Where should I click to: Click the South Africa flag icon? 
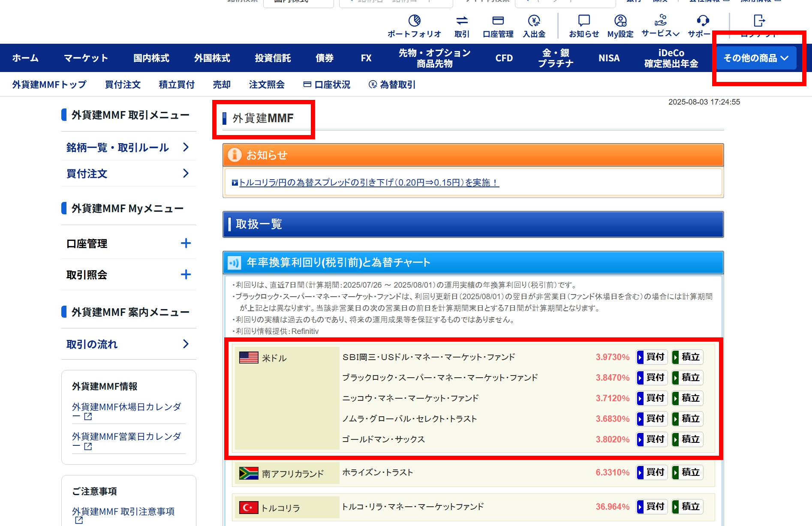click(249, 473)
